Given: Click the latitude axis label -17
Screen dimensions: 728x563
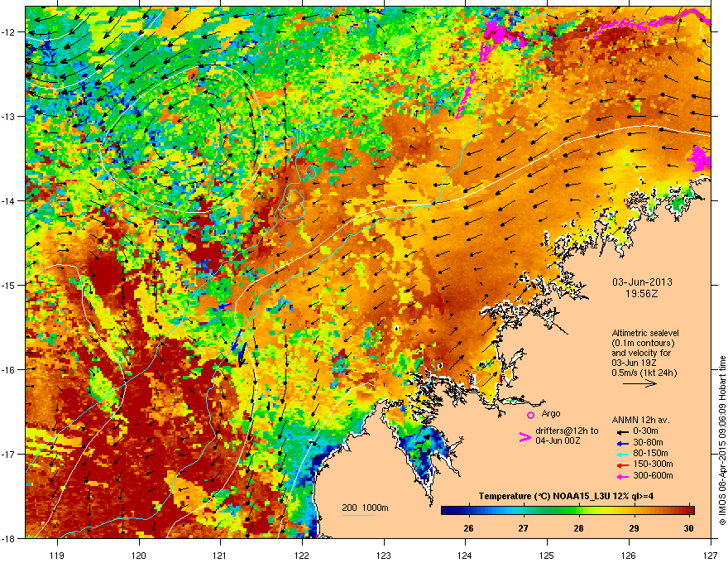Looking at the screenshot, I should tap(8, 454).
